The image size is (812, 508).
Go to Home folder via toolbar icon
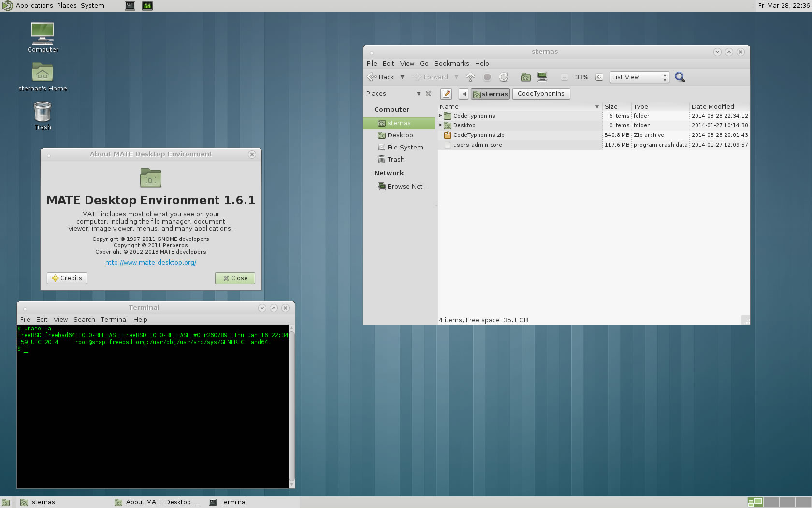[x=526, y=77]
